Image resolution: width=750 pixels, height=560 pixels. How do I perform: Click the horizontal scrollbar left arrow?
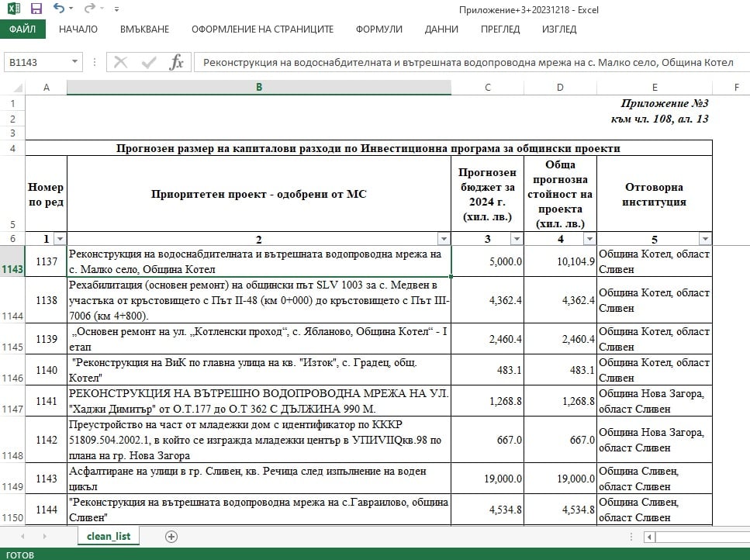point(650,536)
